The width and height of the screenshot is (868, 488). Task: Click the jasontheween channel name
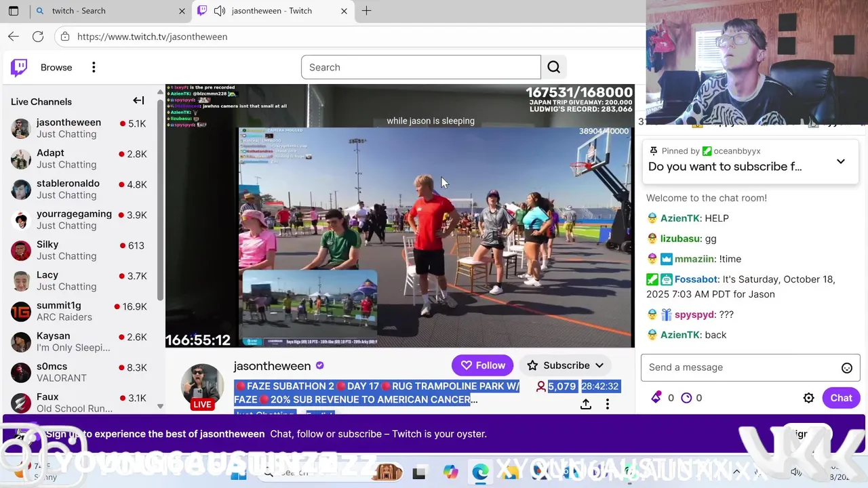coord(272,366)
